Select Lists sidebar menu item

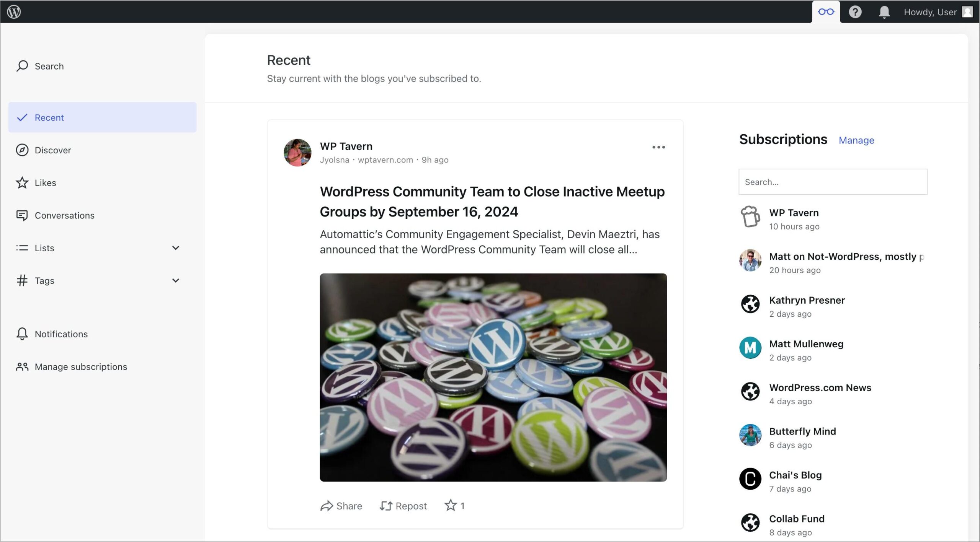pos(43,247)
